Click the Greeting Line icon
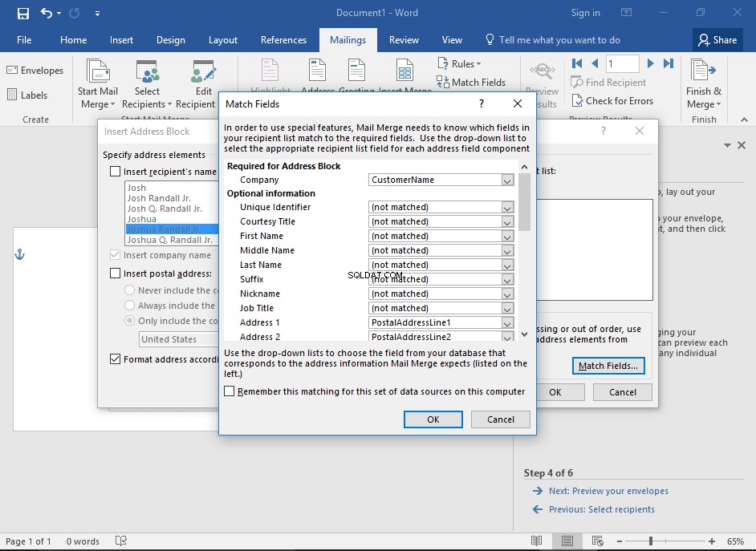 tap(357, 71)
